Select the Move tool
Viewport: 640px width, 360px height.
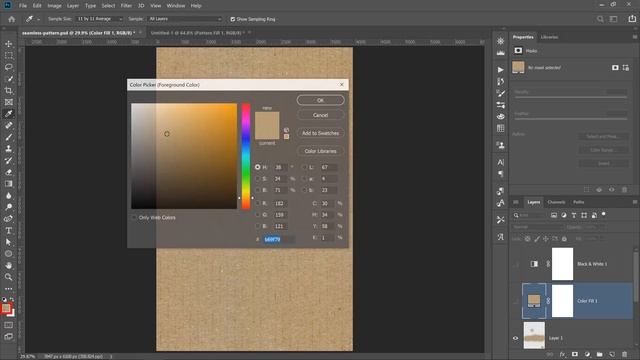pos(9,44)
